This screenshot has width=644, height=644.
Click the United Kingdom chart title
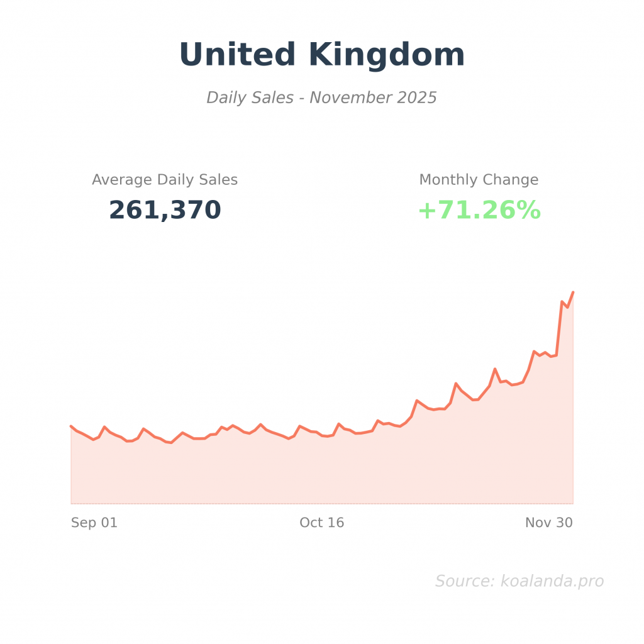[x=321, y=55]
